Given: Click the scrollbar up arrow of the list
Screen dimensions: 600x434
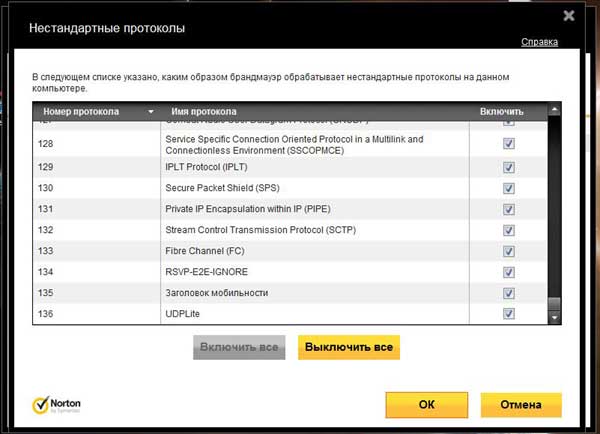Looking at the screenshot, I should pyautogui.click(x=556, y=112).
